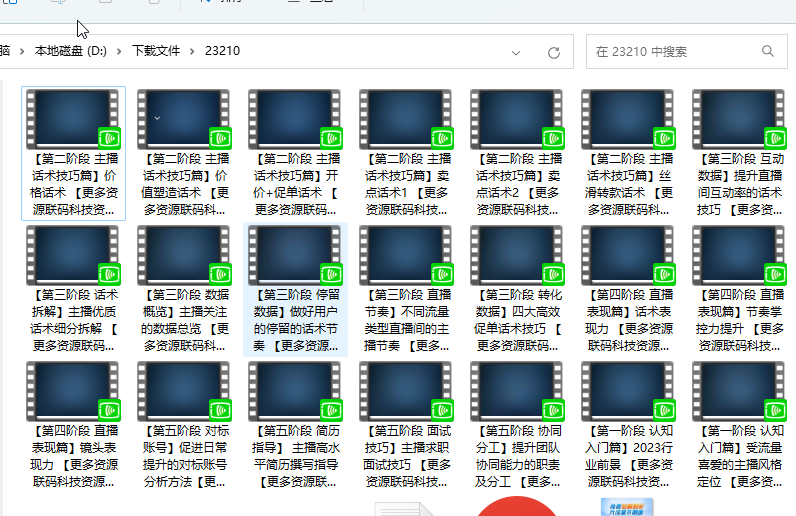Select the 不同流量类型直播间的主播节奏 video
The image size is (796, 516).
point(406,289)
